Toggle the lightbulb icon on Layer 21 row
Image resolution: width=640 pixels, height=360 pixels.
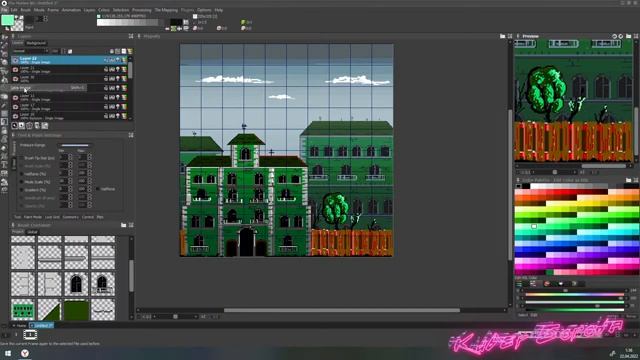118,69
